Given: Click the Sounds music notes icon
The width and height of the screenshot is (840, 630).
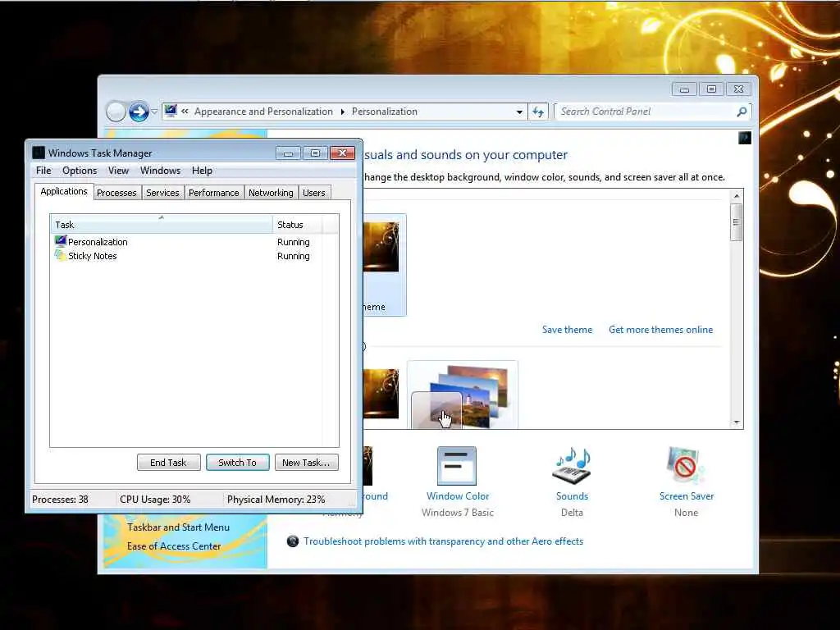Looking at the screenshot, I should (572, 466).
